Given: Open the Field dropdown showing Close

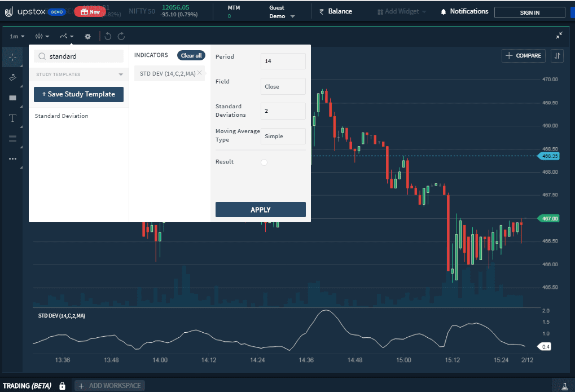Looking at the screenshot, I should tap(283, 86).
